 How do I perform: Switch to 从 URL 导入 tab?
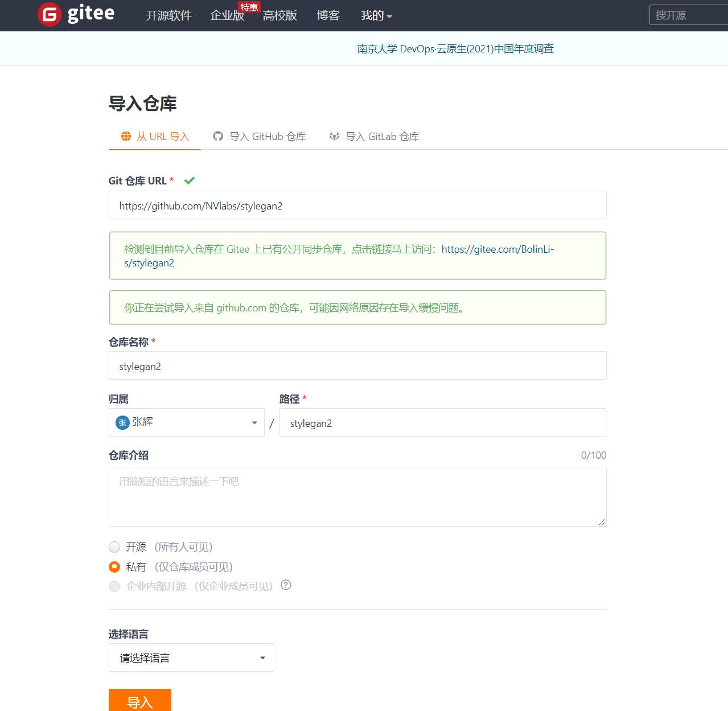point(155,137)
